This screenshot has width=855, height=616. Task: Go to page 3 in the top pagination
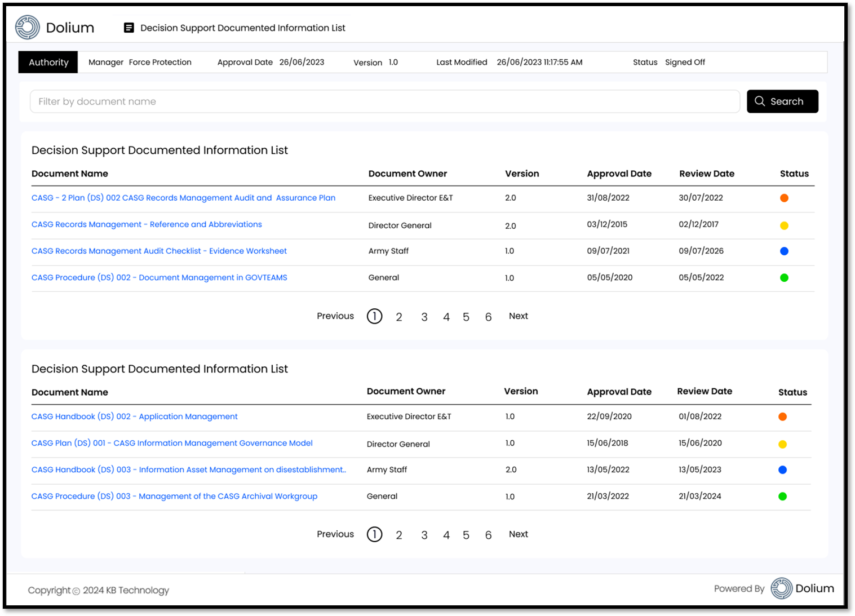tap(424, 316)
